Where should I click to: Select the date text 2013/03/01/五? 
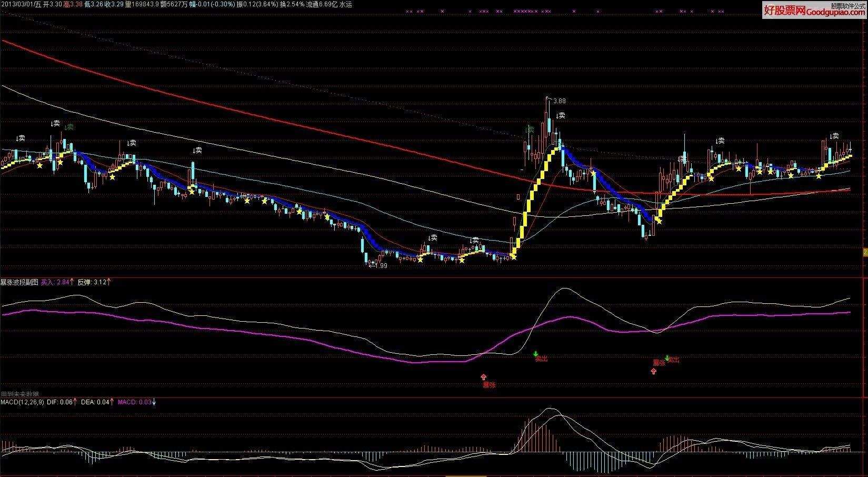point(21,4)
